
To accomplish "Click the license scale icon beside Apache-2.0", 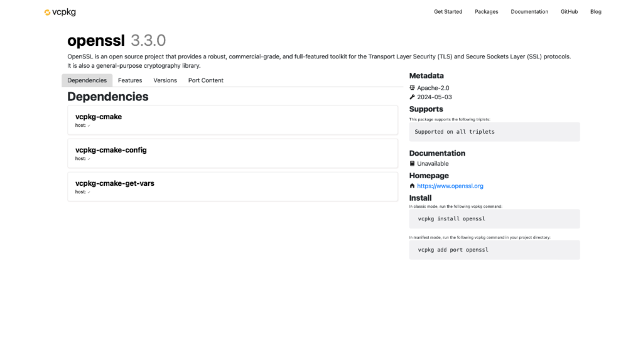I will (x=413, y=88).
